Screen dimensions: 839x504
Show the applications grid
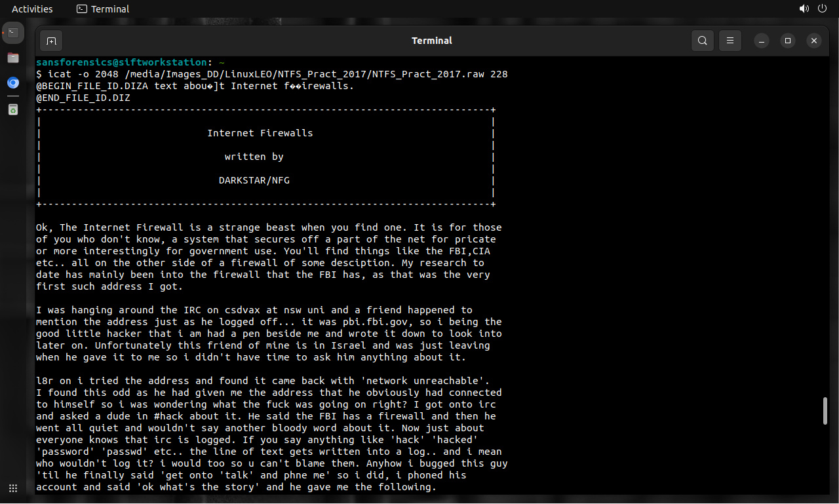(13, 488)
